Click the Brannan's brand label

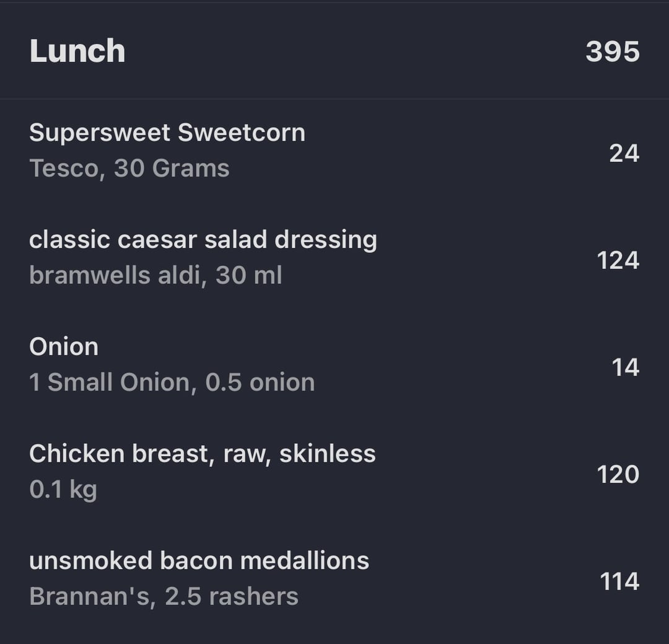coord(90,596)
